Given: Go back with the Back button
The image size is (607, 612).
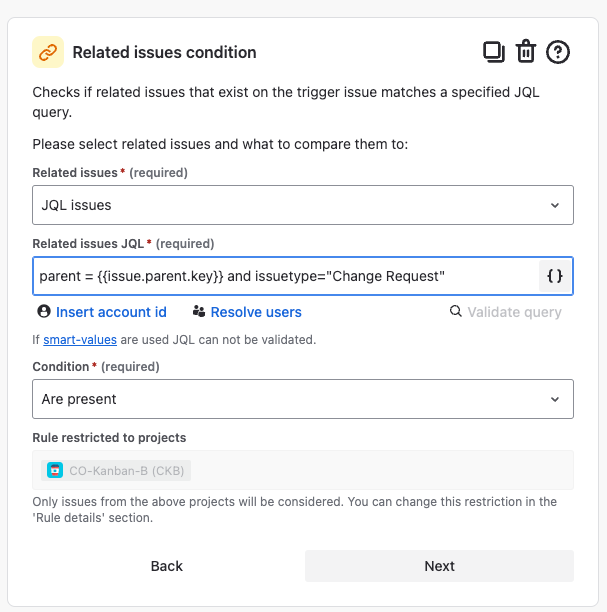Looking at the screenshot, I should [x=167, y=566].
